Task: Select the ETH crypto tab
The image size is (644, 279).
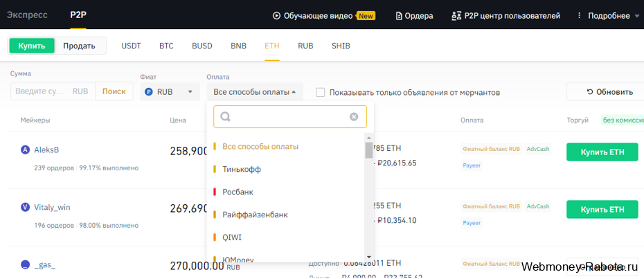Action: click(x=272, y=46)
